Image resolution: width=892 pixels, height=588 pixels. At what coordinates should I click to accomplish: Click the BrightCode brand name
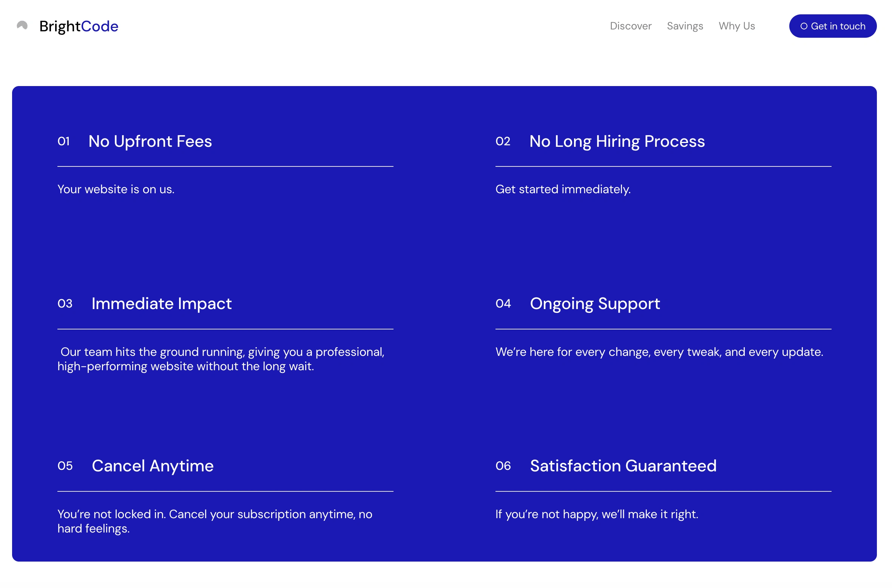tap(79, 26)
